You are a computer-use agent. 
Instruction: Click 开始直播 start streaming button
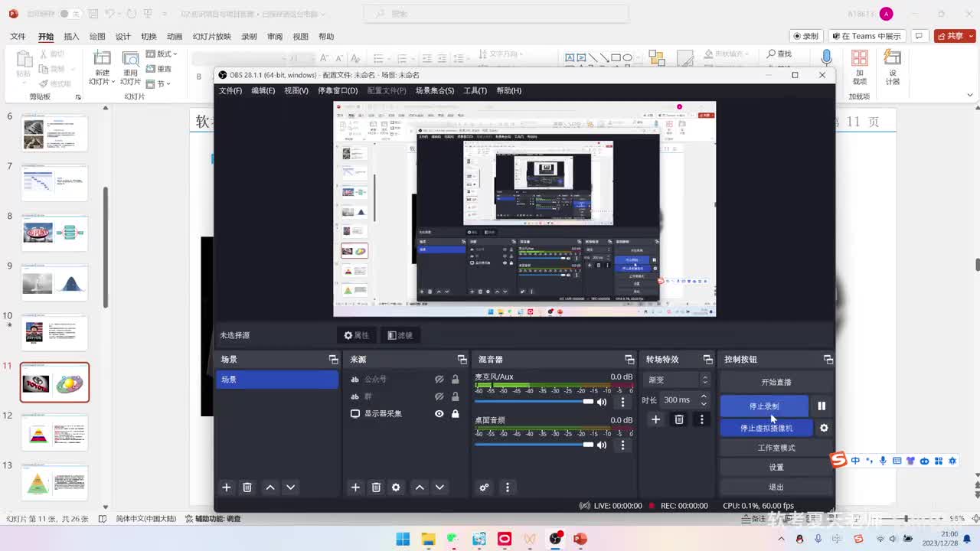coord(776,382)
